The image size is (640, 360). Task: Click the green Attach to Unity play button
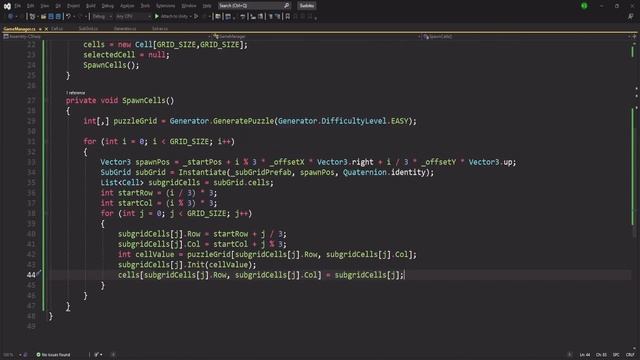point(156,16)
